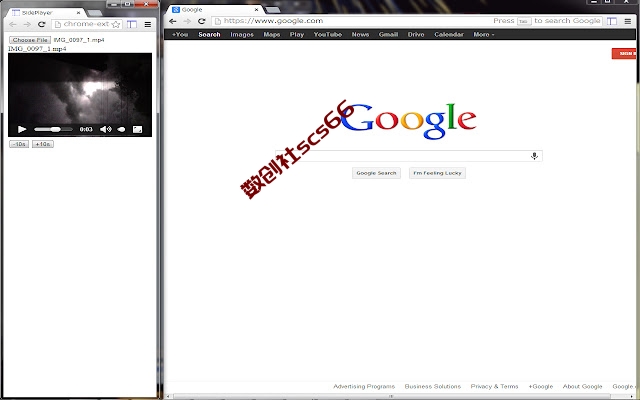Expand the More dropdown in Google bar

484,35
